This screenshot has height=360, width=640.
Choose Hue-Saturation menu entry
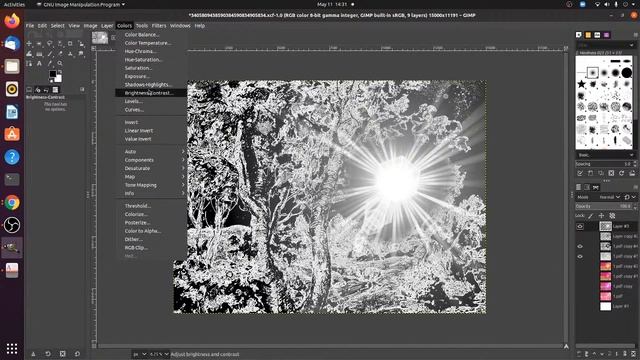(151, 60)
